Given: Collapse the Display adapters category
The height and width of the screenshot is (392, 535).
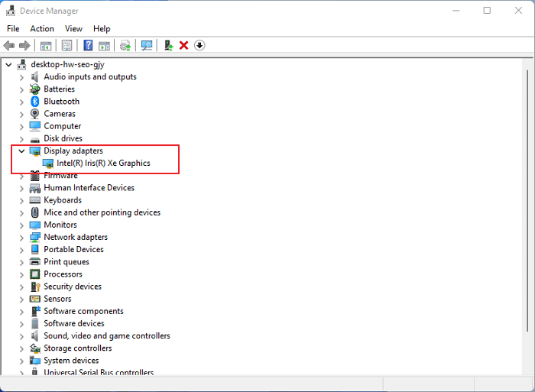Looking at the screenshot, I should coord(21,151).
